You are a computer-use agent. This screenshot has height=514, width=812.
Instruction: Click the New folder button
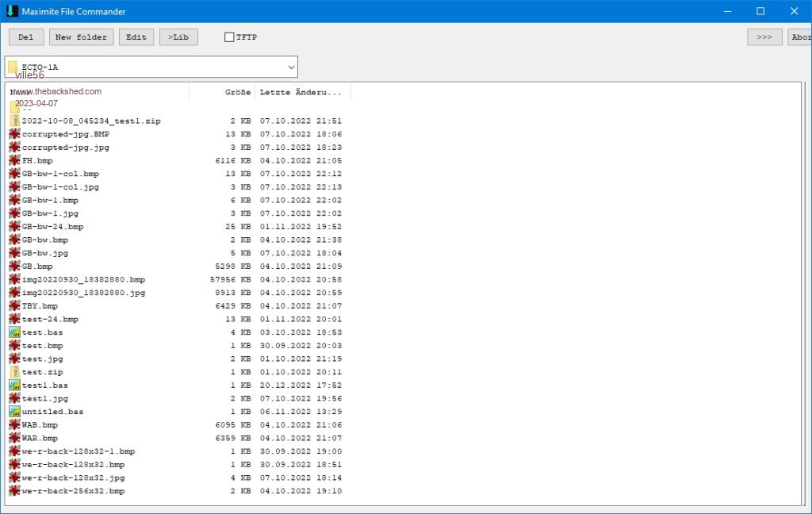[81, 37]
